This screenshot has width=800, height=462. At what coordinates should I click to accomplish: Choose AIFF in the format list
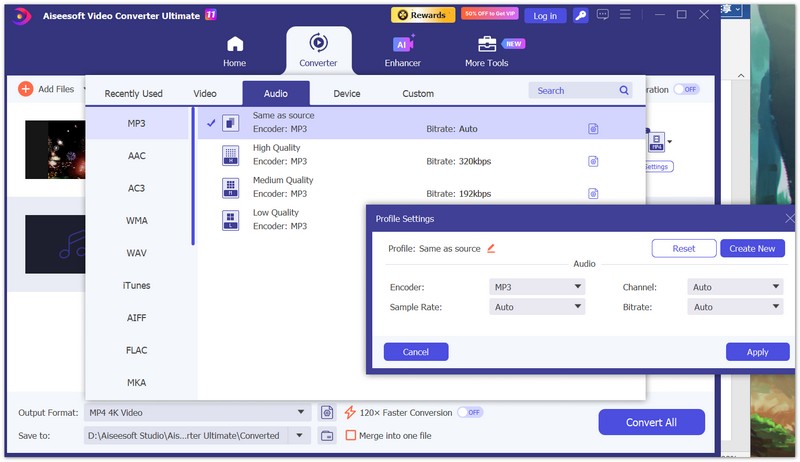137,318
